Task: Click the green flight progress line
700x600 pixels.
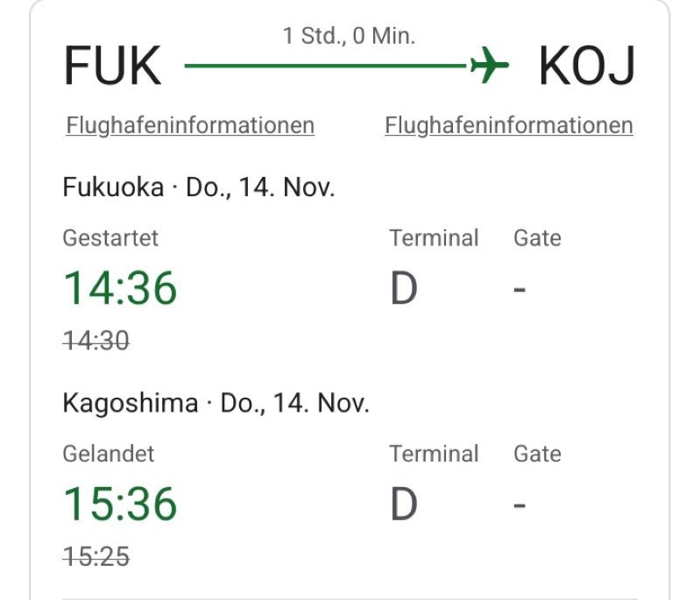Action: [x=326, y=66]
